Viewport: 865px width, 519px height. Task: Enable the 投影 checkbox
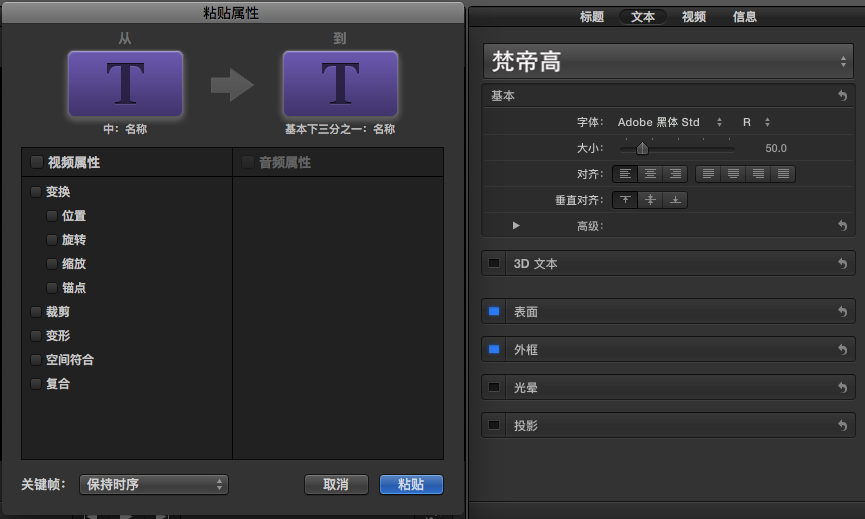(x=494, y=425)
